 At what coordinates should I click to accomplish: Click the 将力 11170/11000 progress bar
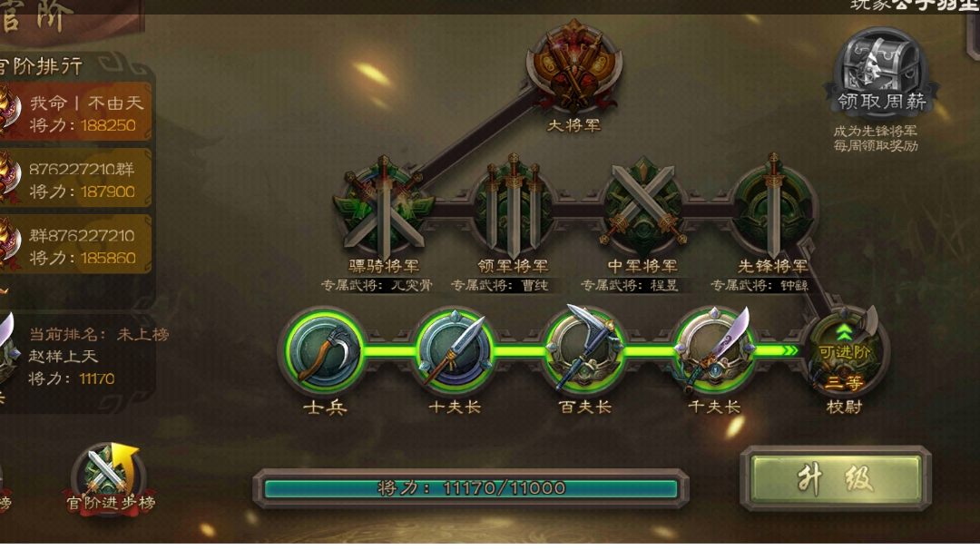(x=471, y=487)
